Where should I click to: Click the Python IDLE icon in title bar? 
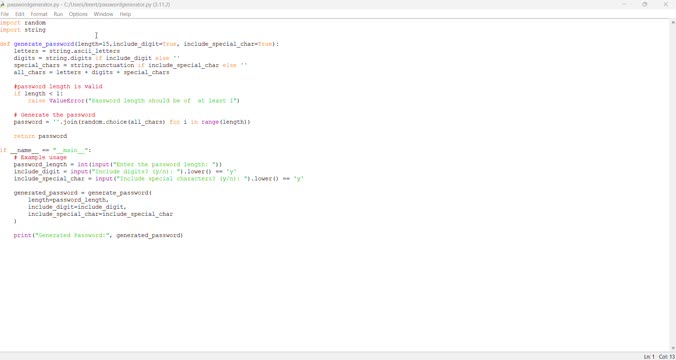[x=3, y=4]
